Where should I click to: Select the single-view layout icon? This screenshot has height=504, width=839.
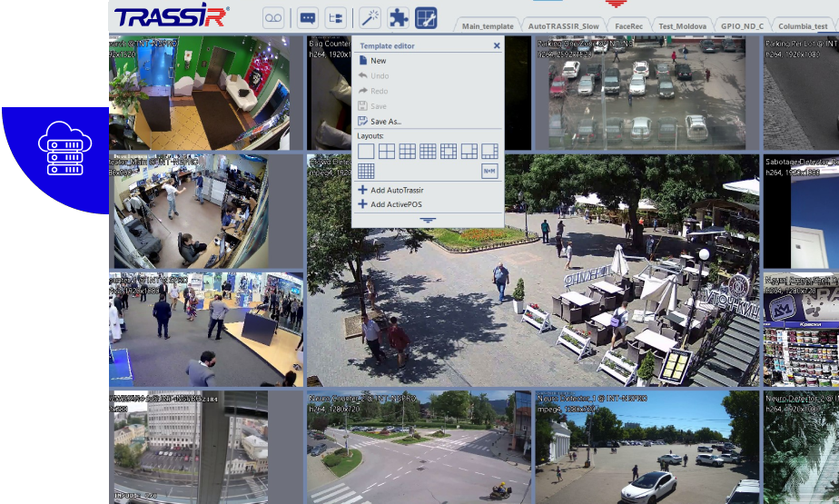(x=366, y=152)
